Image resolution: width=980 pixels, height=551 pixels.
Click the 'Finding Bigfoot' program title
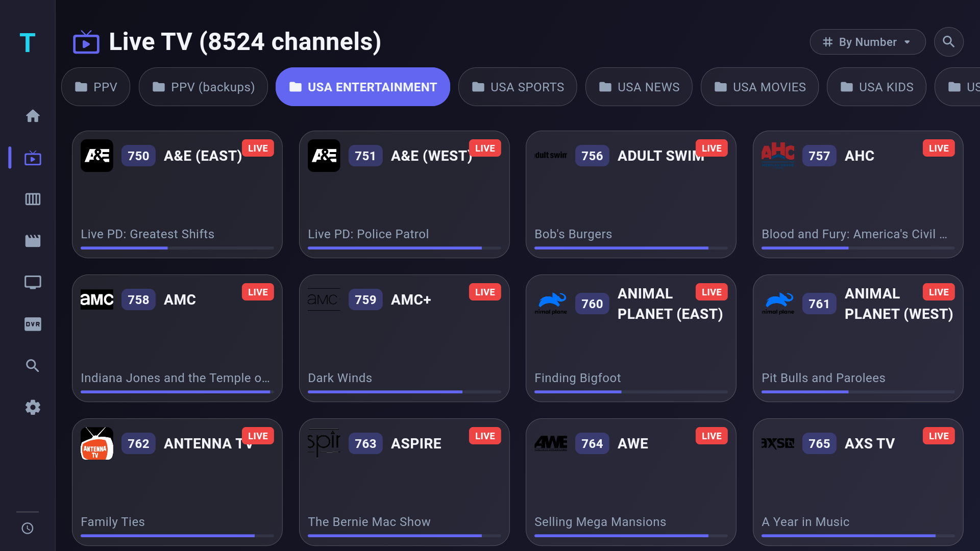click(577, 378)
